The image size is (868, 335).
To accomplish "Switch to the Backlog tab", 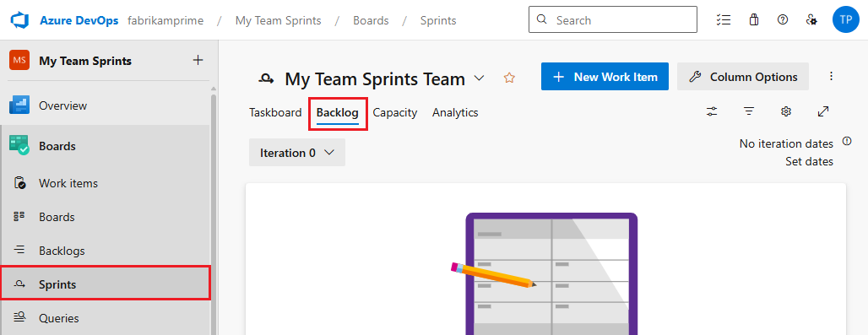I will pyautogui.click(x=338, y=113).
